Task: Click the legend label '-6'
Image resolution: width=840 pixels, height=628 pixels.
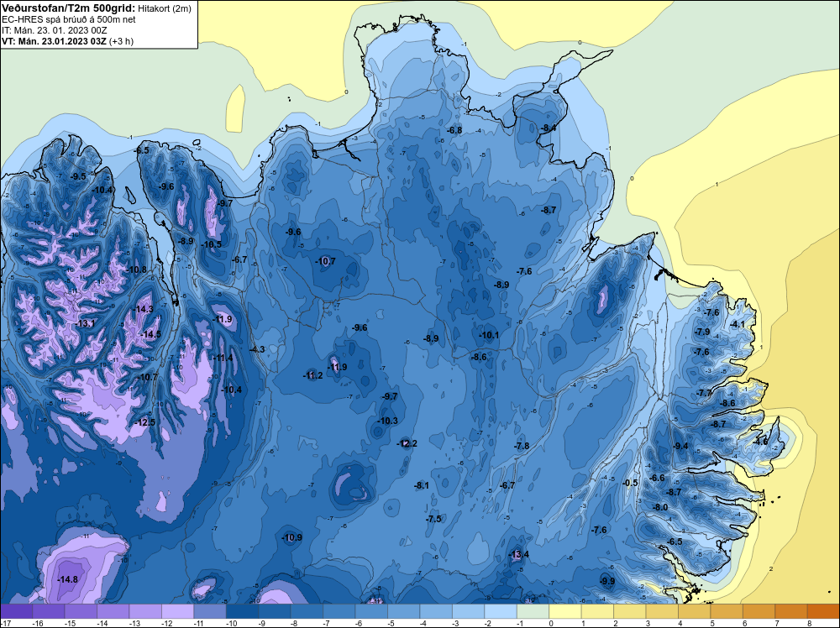Action: coord(360,623)
